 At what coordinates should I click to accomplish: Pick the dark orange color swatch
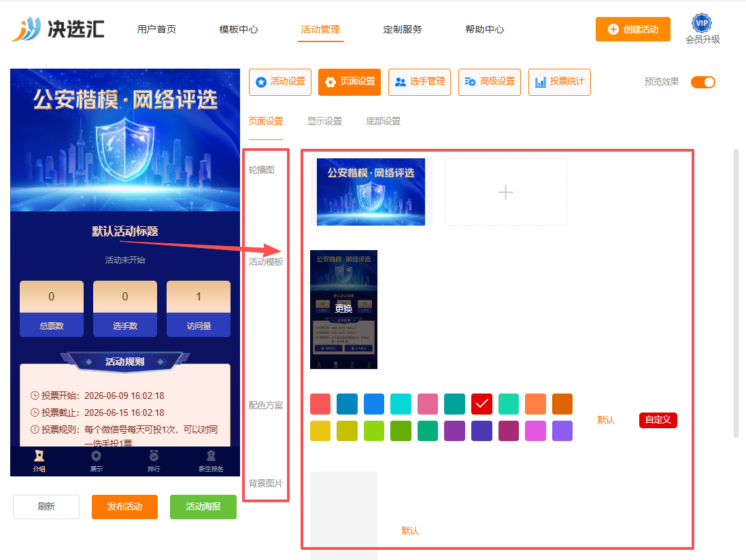pyautogui.click(x=562, y=404)
